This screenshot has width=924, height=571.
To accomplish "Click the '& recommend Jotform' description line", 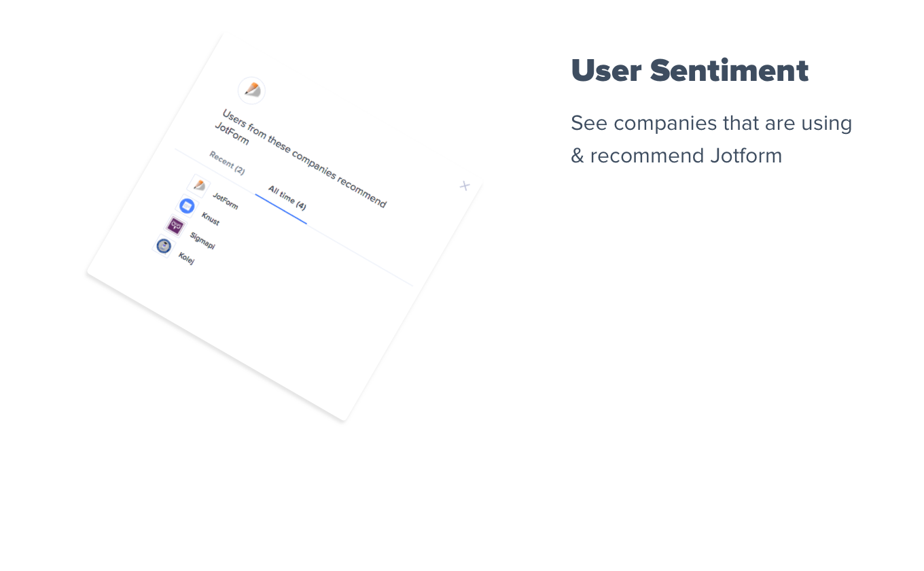I will [676, 156].
